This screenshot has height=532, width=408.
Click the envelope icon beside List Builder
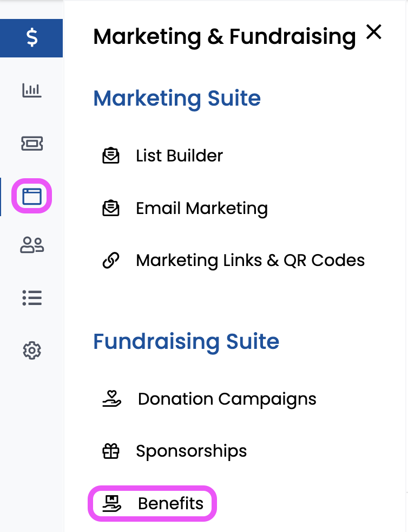click(x=111, y=156)
